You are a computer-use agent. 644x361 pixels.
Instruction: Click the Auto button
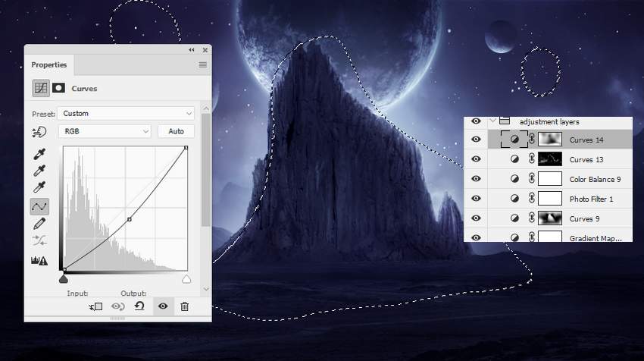point(176,131)
